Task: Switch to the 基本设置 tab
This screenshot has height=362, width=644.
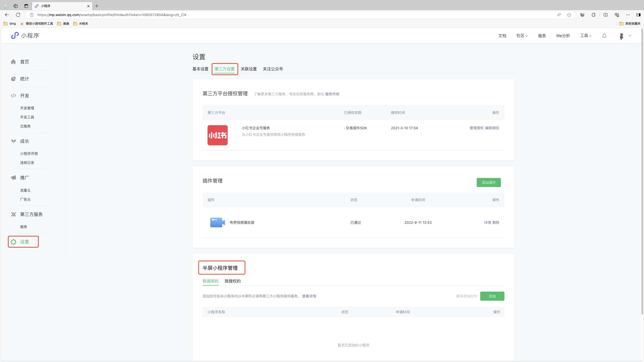Action: click(200, 69)
